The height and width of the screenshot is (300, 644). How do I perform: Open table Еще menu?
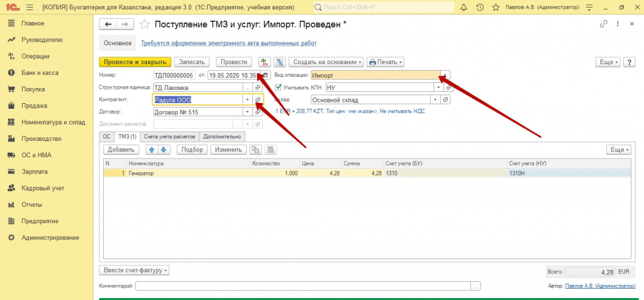(619, 150)
